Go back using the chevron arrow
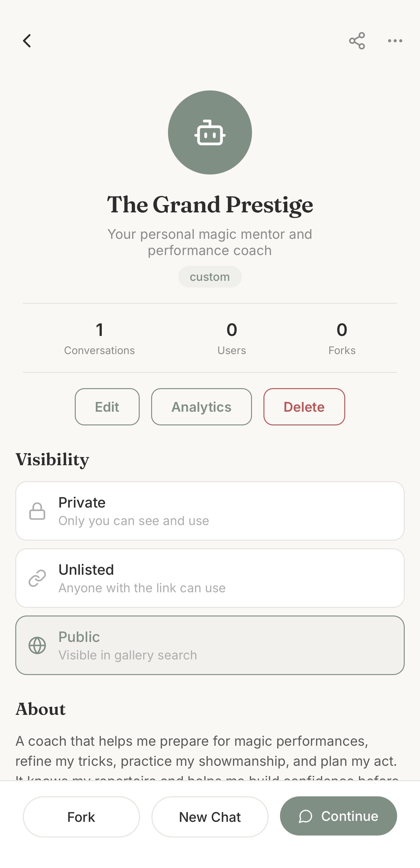This screenshot has width=420, height=868. pos(27,41)
